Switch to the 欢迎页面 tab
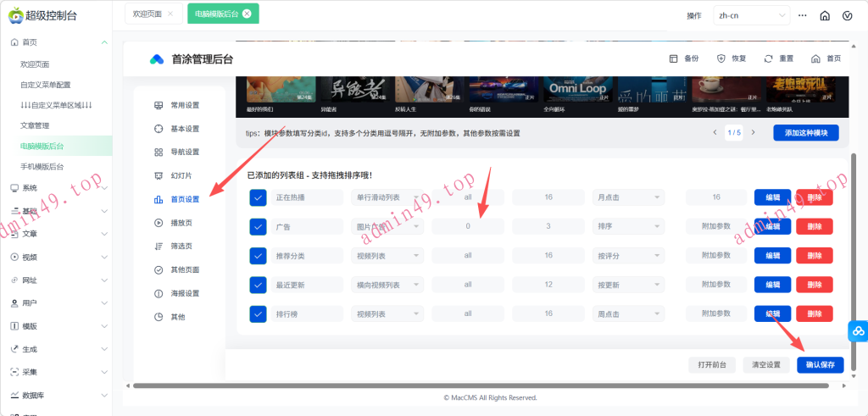868x416 pixels. pyautogui.click(x=146, y=14)
